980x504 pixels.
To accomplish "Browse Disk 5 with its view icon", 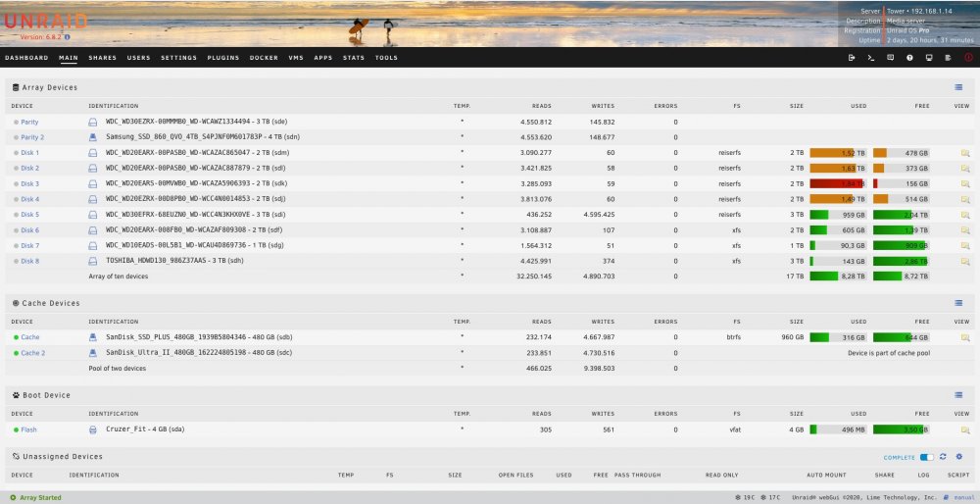I will pyautogui.click(x=965, y=215).
